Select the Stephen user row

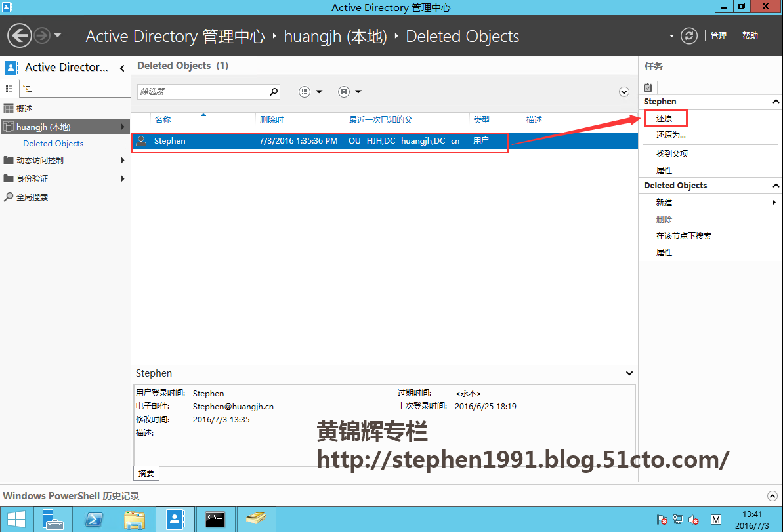pyautogui.click(x=385, y=141)
